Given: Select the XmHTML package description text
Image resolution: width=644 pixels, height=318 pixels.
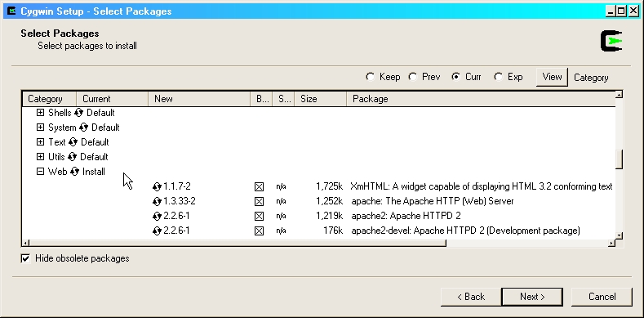Looking at the screenshot, I should click(x=481, y=186).
